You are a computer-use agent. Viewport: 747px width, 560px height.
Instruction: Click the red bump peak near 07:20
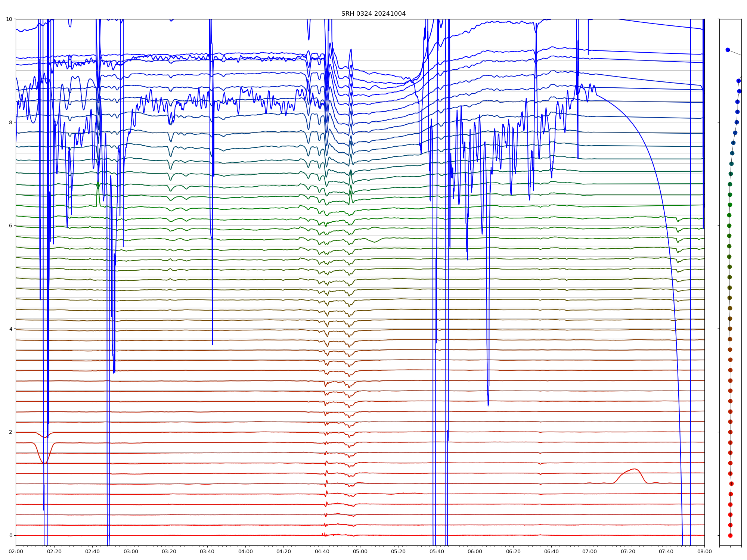click(634, 469)
